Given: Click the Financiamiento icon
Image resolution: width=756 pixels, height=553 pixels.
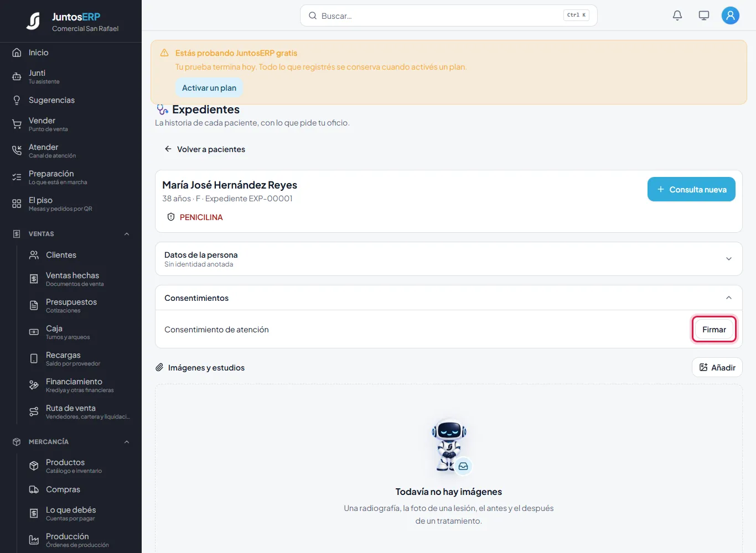Looking at the screenshot, I should point(34,385).
